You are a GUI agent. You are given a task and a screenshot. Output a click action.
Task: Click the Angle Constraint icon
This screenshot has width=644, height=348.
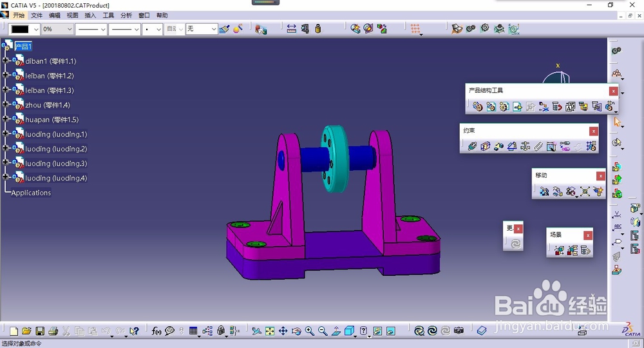coord(512,146)
